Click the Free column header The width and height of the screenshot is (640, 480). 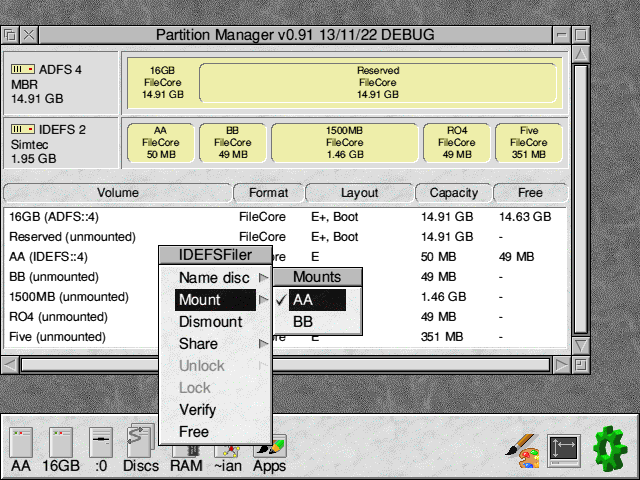tap(530, 193)
